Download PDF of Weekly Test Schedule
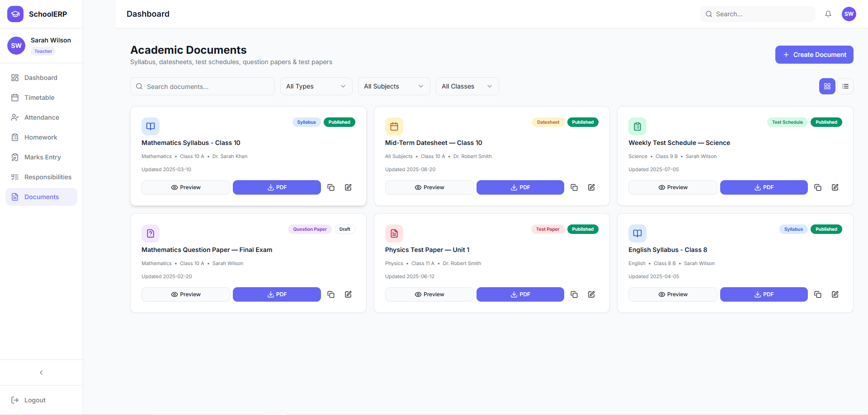The width and height of the screenshot is (868, 415). click(764, 187)
